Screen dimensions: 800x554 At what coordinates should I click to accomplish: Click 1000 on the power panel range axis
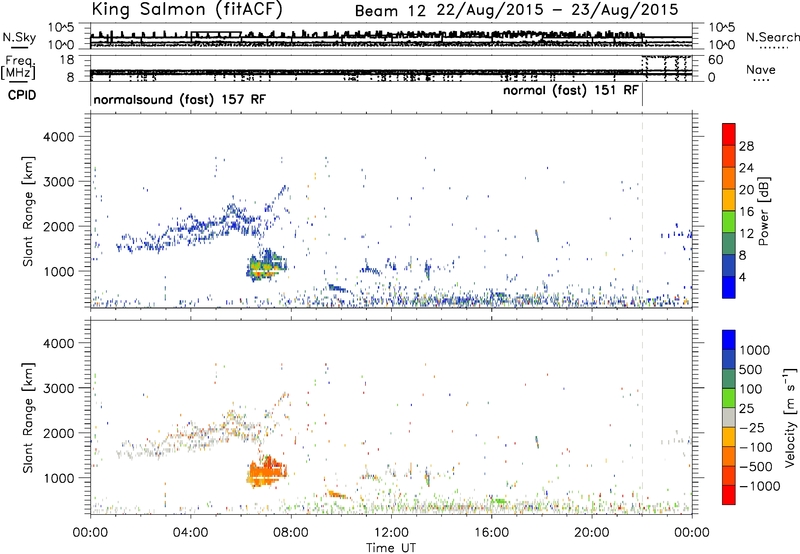click(58, 271)
